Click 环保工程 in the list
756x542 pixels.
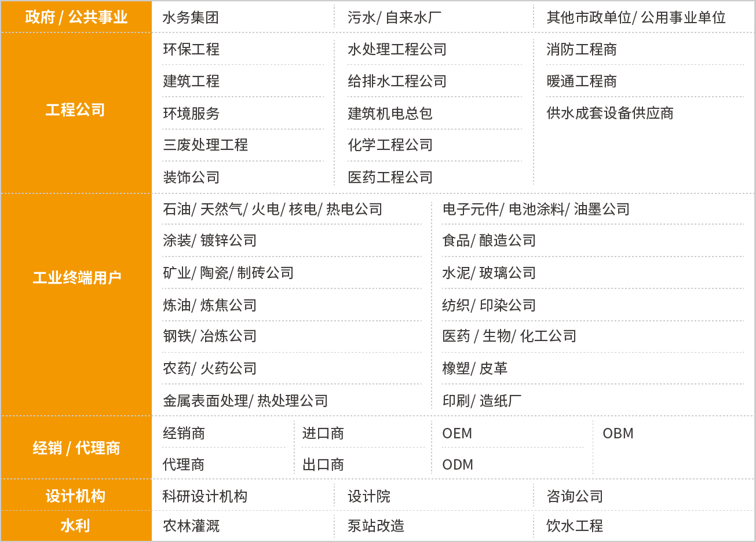click(x=191, y=50)
